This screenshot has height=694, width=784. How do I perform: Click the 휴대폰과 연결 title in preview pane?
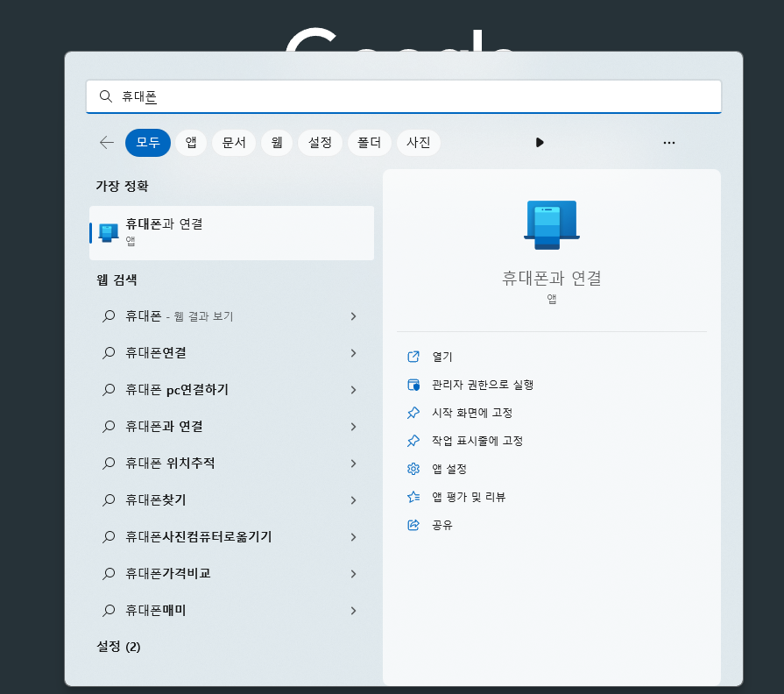coord(552,278)
